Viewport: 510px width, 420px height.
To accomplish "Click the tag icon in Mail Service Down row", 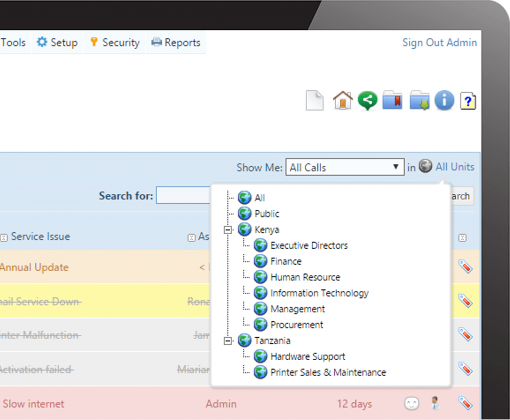I will coord(465,300).
